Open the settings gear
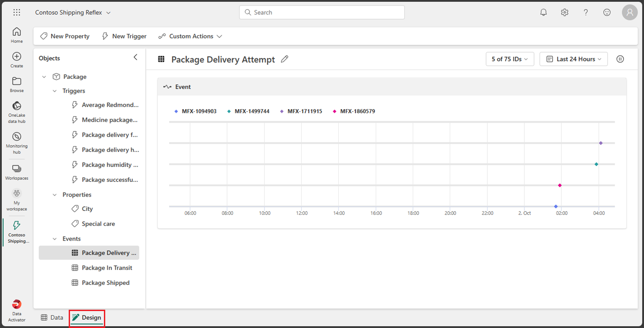The image size is (644, 328). tap(564, 13)
